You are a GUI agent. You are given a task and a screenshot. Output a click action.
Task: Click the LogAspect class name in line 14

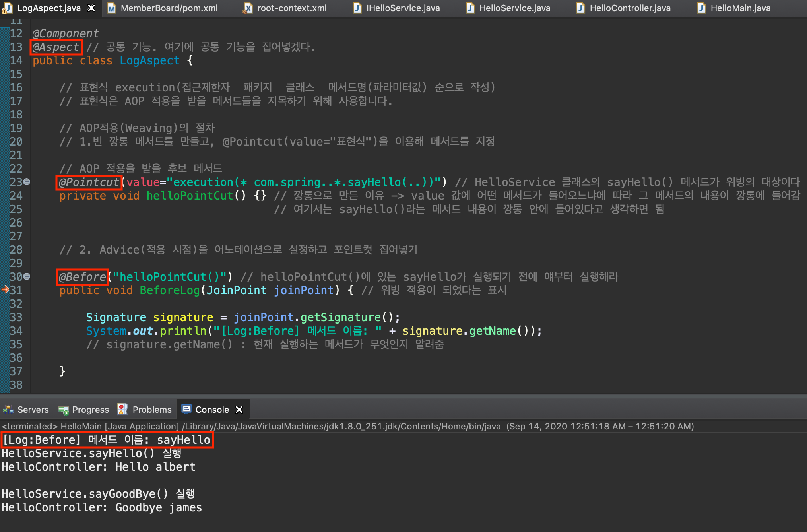coord(149,60)
